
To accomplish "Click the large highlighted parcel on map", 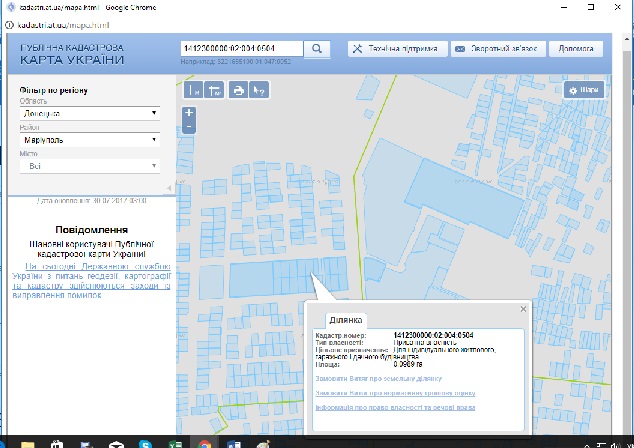I will click(464, 196).
